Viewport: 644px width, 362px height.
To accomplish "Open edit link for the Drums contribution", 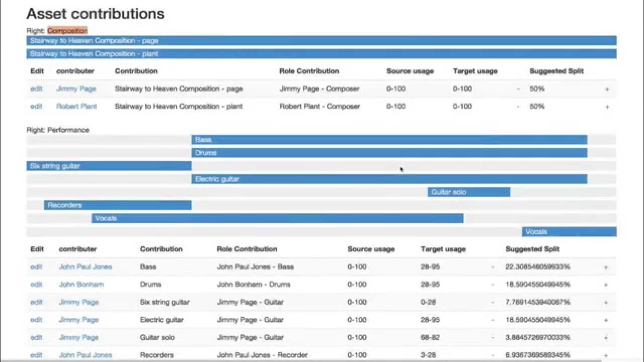I will click(x=37, y=284).
